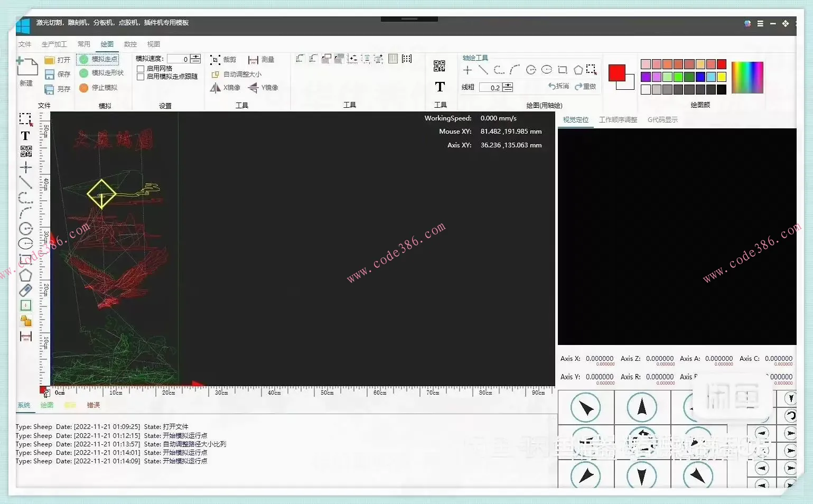813x504 pixels.
Task: Click the 撤消 undo button
Action: (558, 86)
